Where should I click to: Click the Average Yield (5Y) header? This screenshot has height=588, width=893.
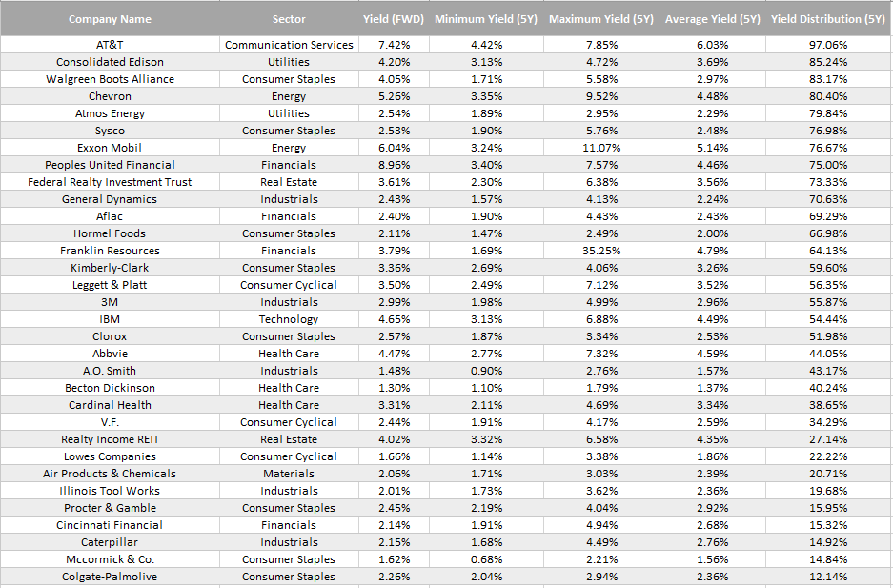713,19
